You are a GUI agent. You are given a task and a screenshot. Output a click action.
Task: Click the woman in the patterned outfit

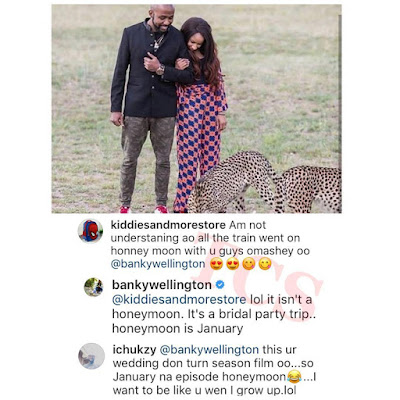(200, 113)
